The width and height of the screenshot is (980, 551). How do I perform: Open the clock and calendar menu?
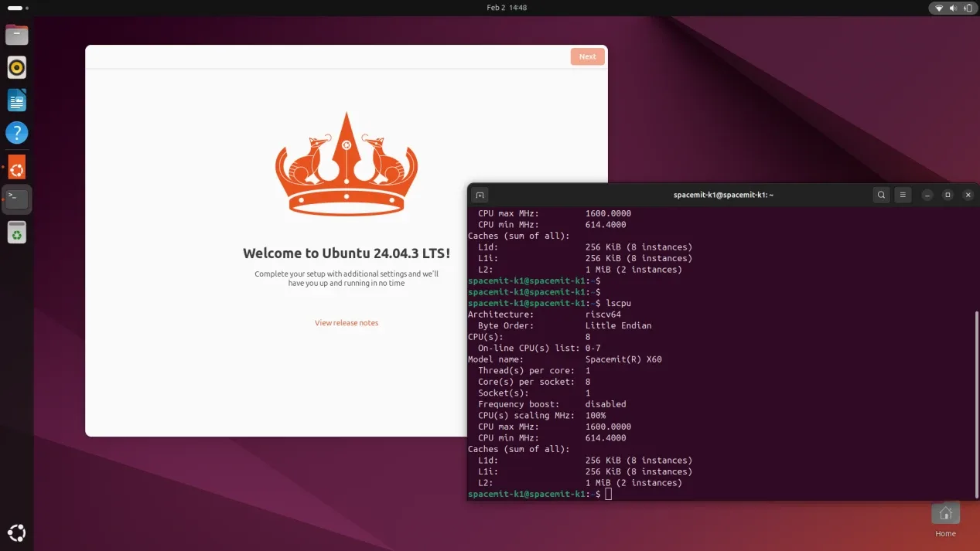coord(507,8)
